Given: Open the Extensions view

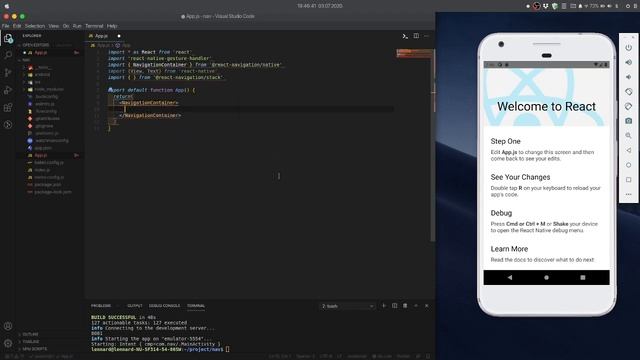Looking at the screenshot, I should [x=8, y=108].
